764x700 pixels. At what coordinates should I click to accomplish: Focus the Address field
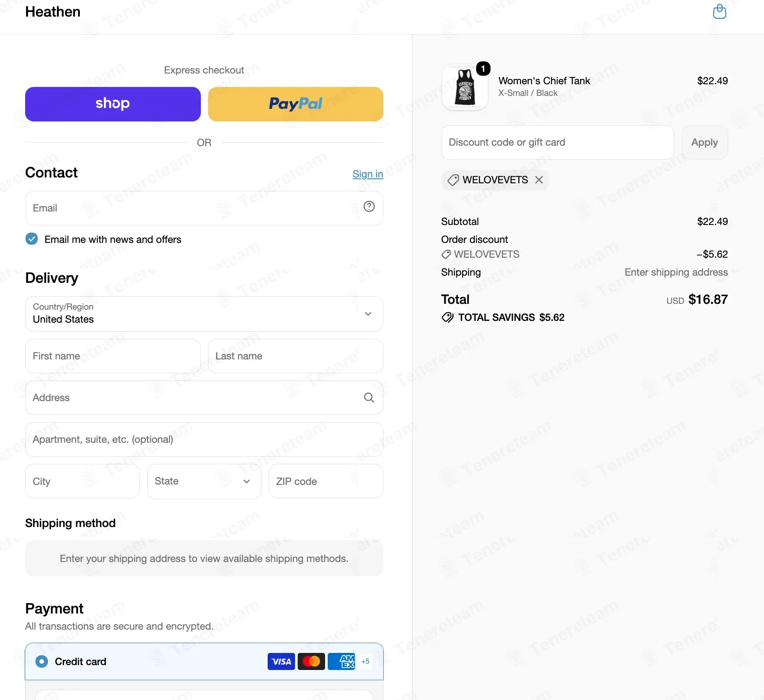pyautogui.click(x=204, y=398)
